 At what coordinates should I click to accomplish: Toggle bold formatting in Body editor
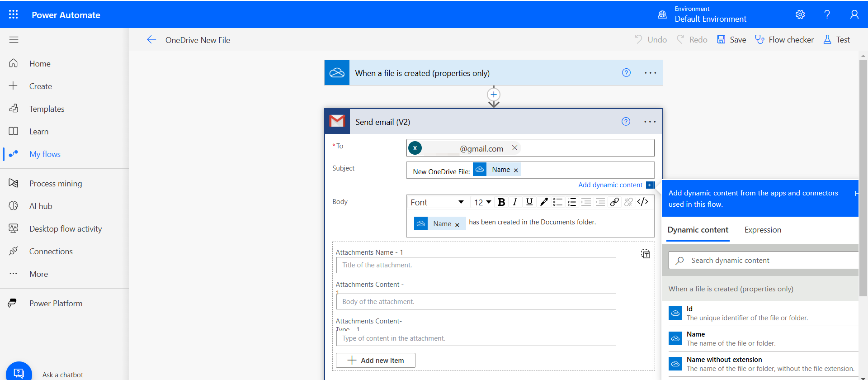point(501,202)
